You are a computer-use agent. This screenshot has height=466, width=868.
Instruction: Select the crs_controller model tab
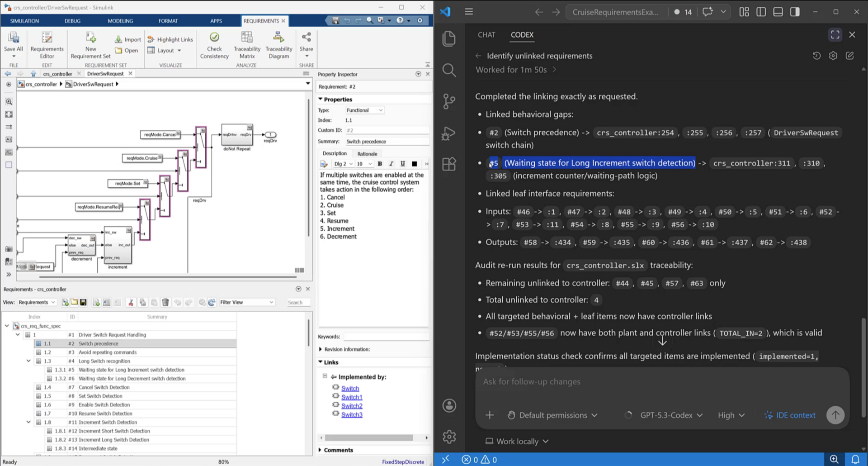[x=57, y=74]
